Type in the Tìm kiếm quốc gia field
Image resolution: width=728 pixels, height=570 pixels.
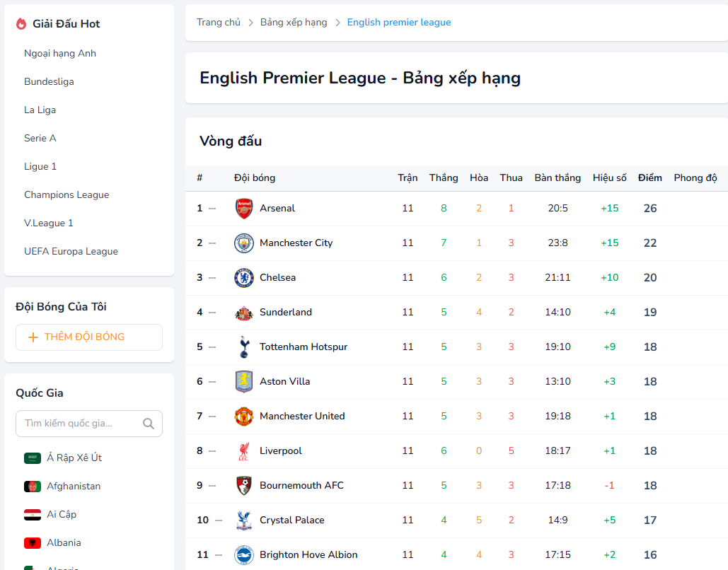click(x=79, y=424)
